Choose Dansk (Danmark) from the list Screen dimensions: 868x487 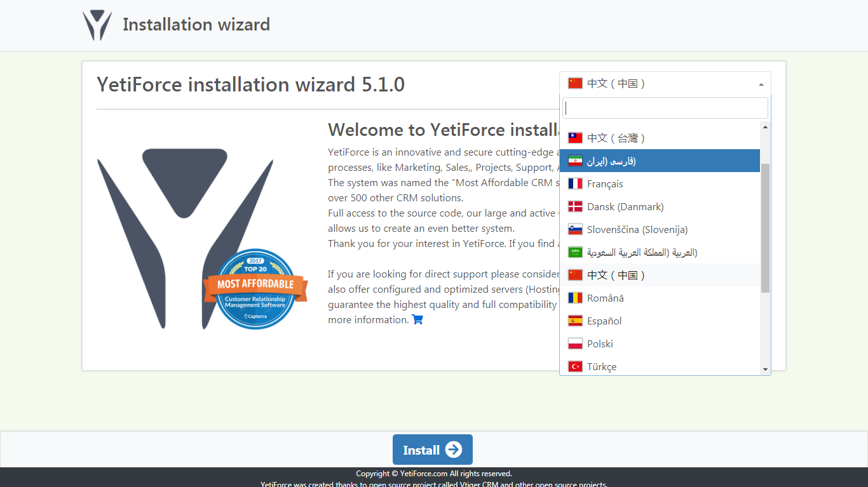[660, 206]
